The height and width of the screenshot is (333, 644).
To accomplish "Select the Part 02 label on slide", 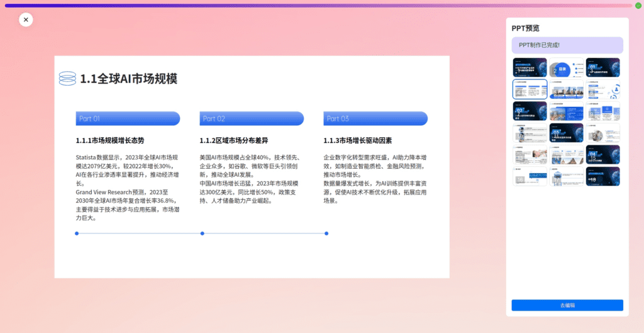I will 252,118.
